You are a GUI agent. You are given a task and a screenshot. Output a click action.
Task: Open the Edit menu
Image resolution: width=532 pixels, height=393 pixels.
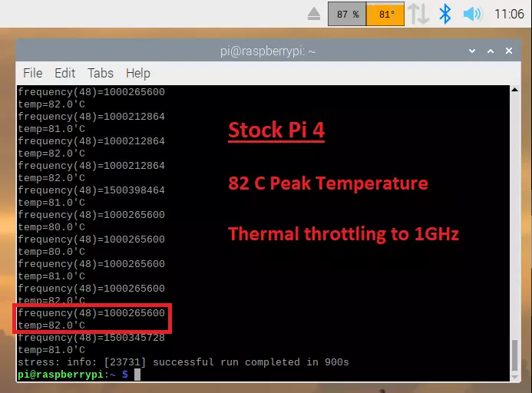pos(64,73)
